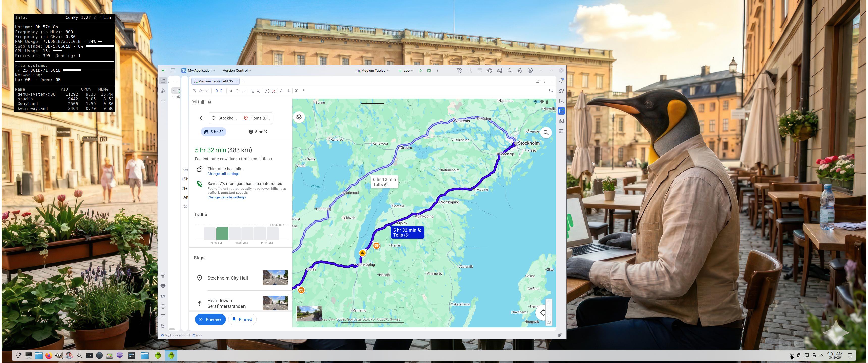Run the app with green play icon
Image resolution: width=868 pixels, height=363 pixels.
coord(420,70)
